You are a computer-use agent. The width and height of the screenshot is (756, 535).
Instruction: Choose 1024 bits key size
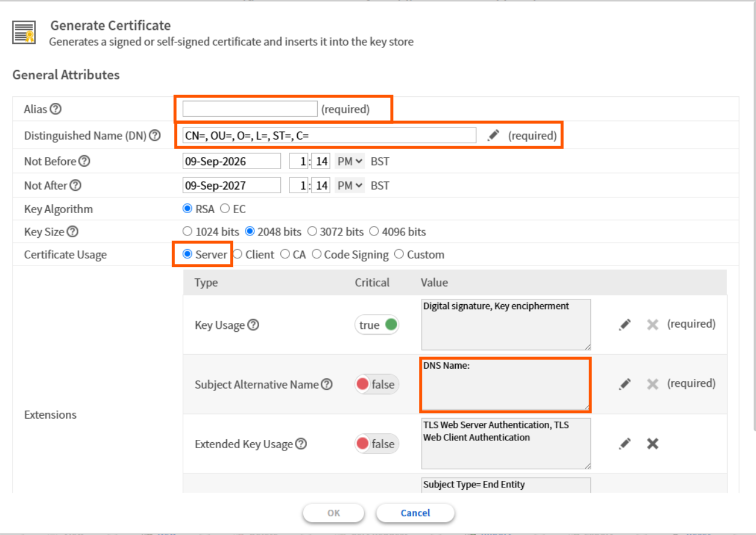click(187, 231)
